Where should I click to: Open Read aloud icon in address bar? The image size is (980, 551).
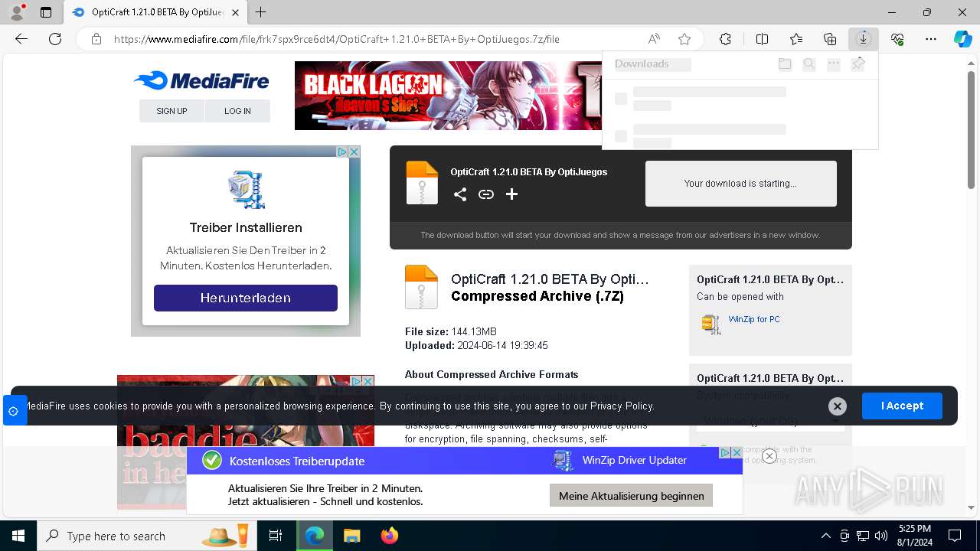click(x=654, y=39)
